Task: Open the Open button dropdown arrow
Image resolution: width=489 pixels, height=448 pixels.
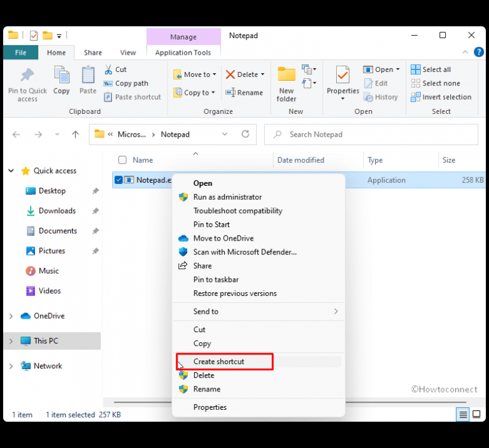Action: pos(397,69)
